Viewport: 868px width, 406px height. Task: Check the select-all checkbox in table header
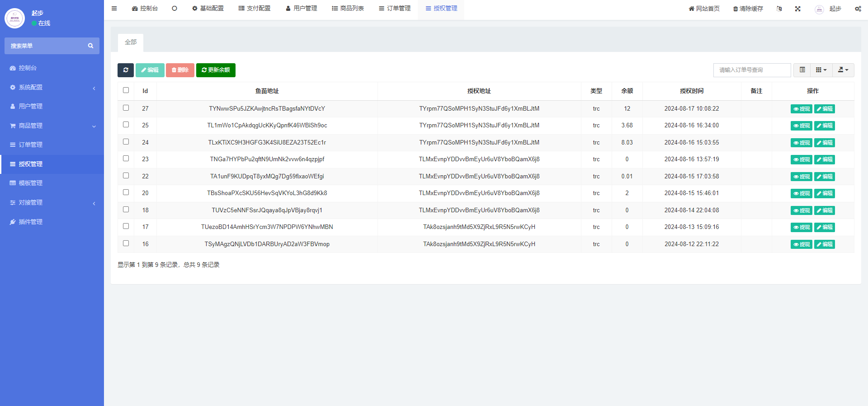click(126, 90)
